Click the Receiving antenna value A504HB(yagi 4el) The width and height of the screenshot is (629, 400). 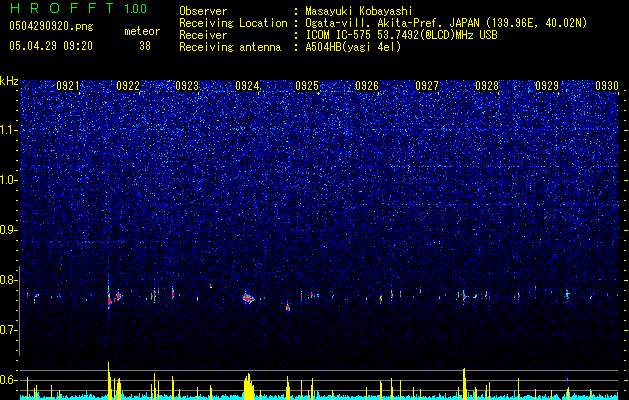click(x=353, y=47)
